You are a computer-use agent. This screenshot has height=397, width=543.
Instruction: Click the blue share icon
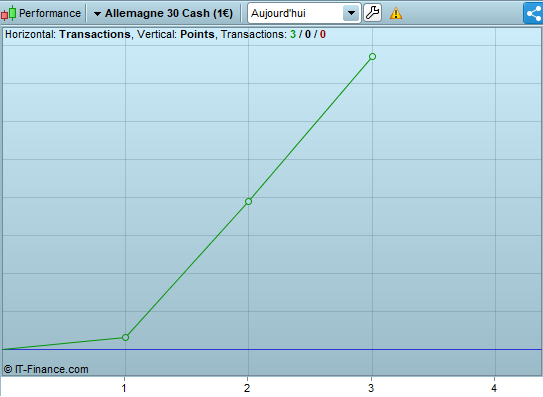[x=533, y=14]
